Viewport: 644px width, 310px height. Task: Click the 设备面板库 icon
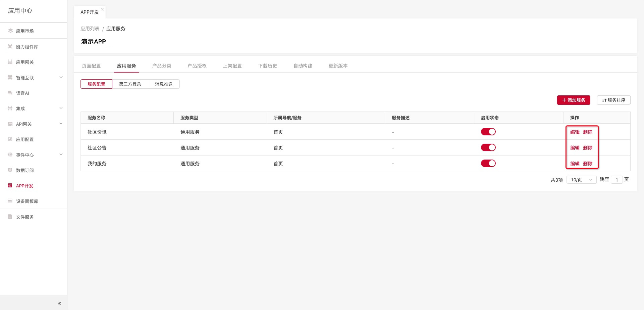pos(10,201)
